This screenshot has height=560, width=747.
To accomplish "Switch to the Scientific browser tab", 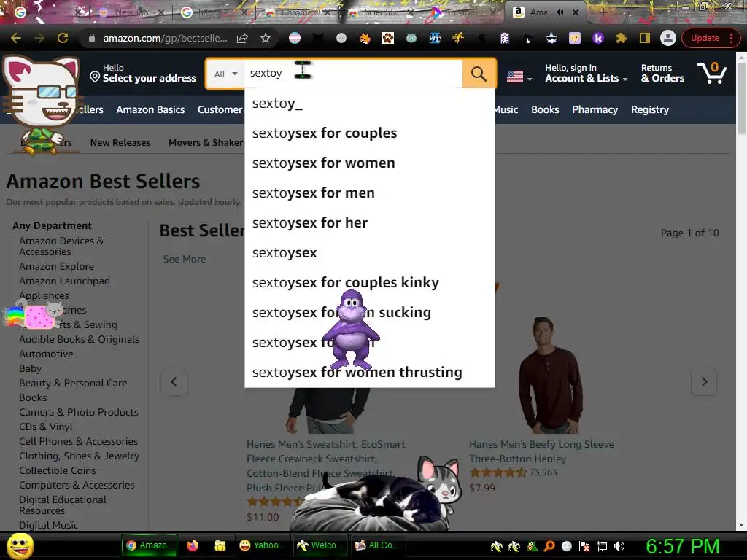I will tap(381, 12).
